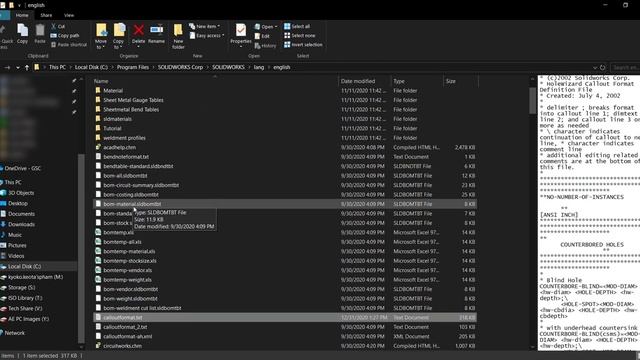Click SOLIDWORKS Corp in breadcrumb path
640x360 pixels.
(x=180, y=67)
